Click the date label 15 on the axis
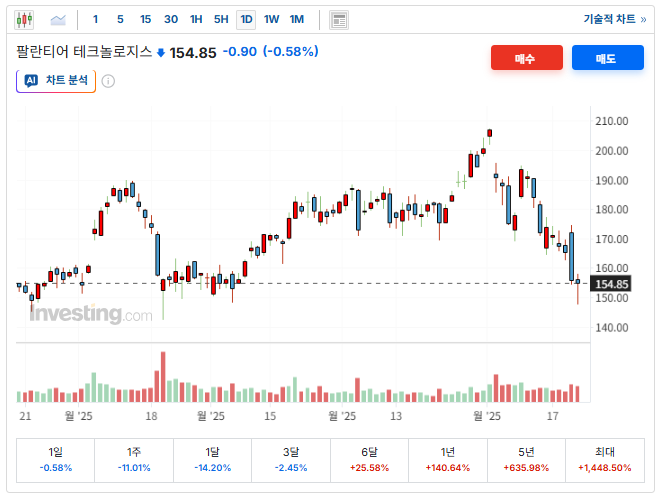The image size is (657, 496). click(x=270, y=416)
